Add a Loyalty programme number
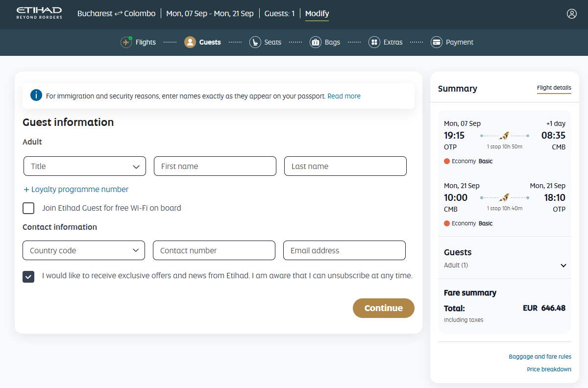This screenshot has height=388, width=588. point(76,190)
